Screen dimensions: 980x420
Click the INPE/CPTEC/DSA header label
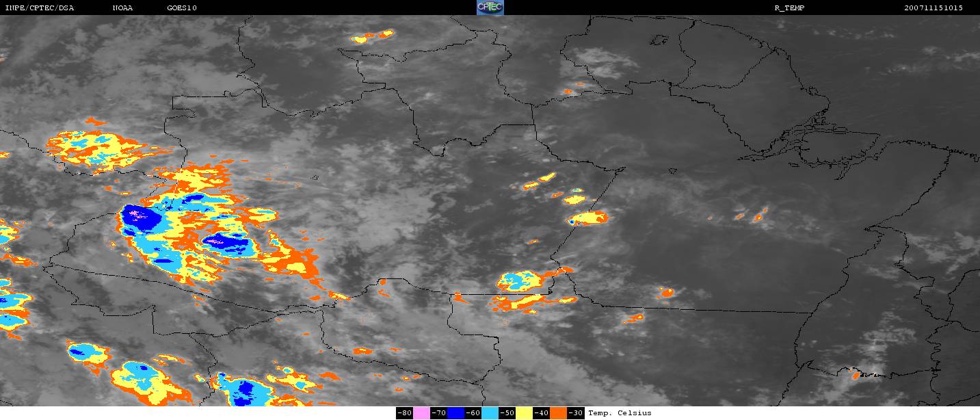click(x=39, y=8)
